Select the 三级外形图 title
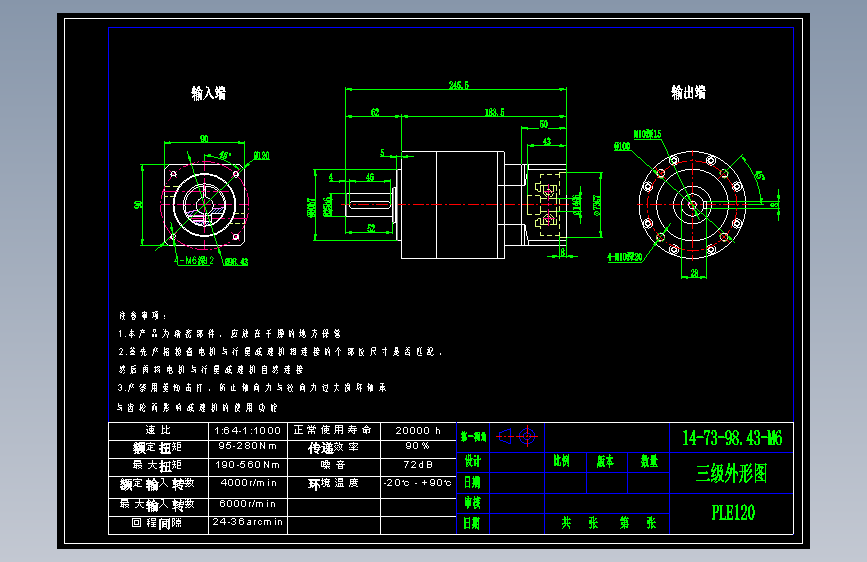This screenshot has height=562, width=867. tap(732, 473)
